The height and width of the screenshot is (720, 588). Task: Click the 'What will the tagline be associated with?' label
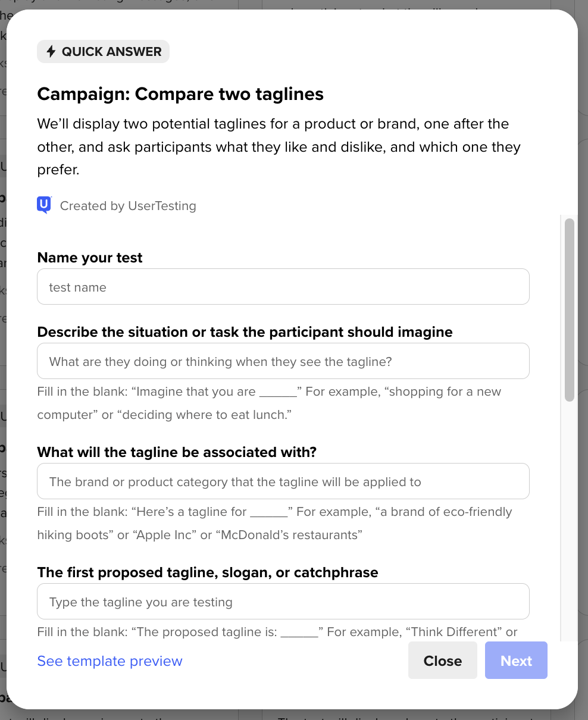pyautogui.click(x=177, y=452)
